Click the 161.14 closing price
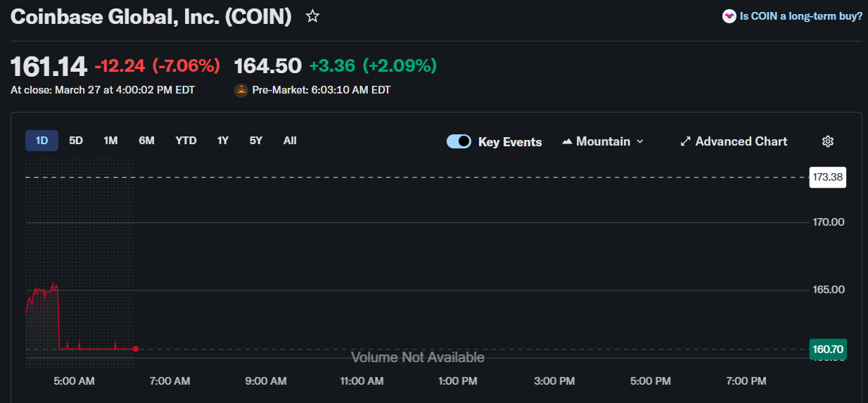 pos(49,66)
